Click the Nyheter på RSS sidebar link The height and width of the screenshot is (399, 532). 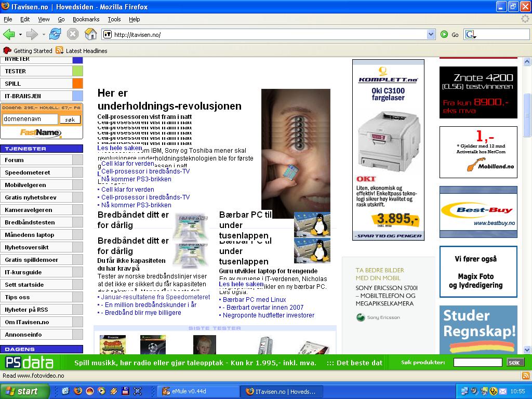click(42, 310)
